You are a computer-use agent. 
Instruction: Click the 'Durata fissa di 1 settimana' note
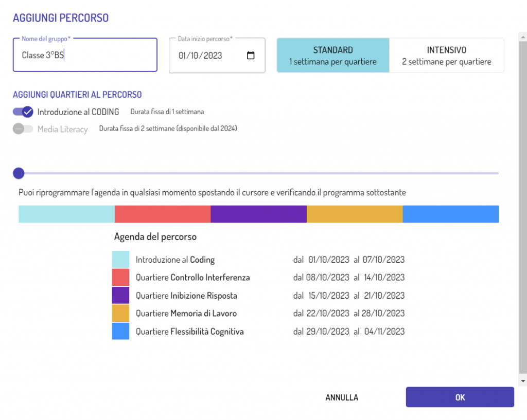tap(167, 112)
